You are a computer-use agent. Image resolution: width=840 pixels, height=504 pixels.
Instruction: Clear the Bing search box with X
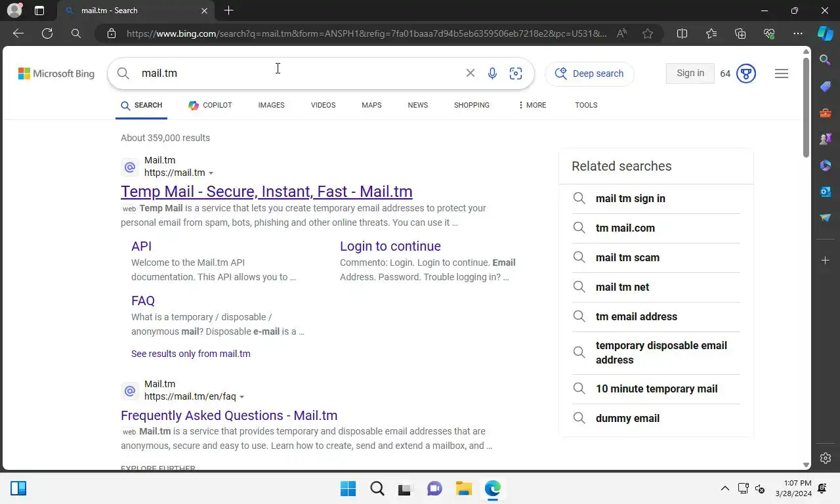[x=470, y=73]
